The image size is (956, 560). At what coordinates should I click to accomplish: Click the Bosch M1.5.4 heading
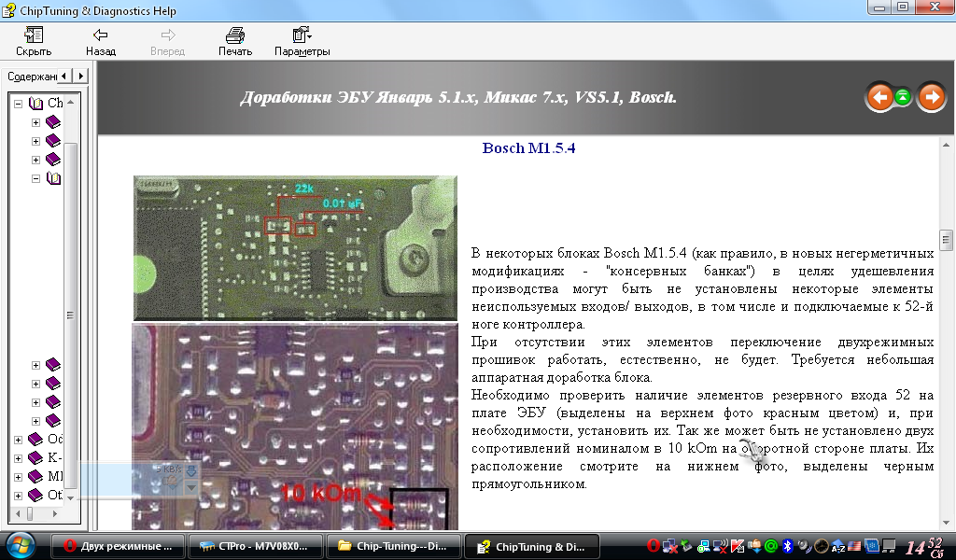528,148
